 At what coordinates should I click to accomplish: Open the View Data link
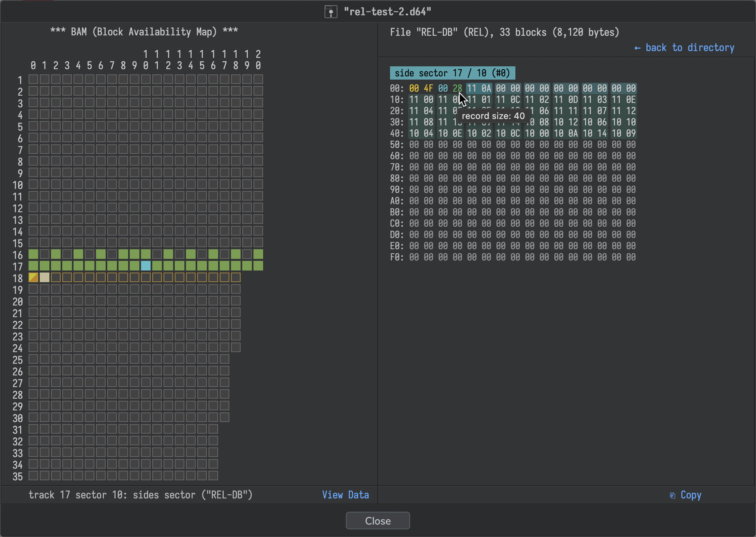point(345,495)
